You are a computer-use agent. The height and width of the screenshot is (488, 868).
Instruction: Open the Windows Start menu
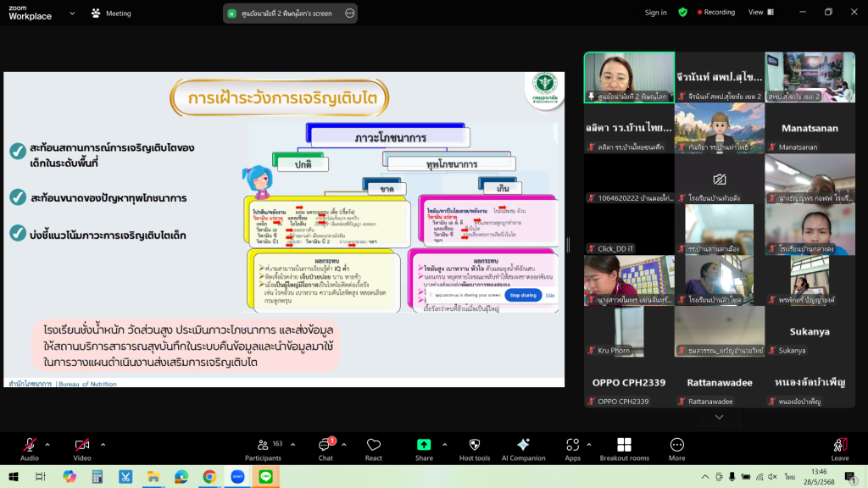pos(14,476)
